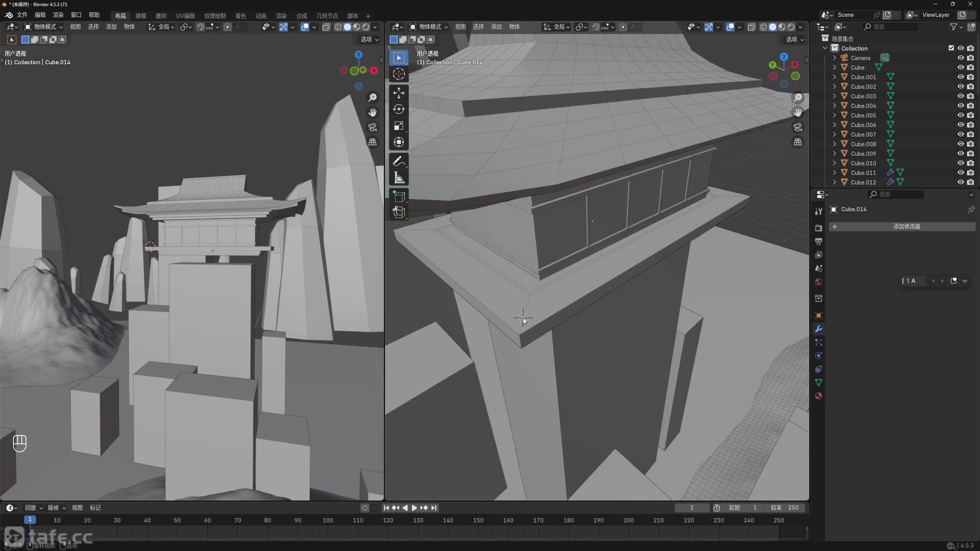The width and height of the screenshot is (980, 551).
Task: Expand the Cube.011 tree item
Action: click(835, 173)
